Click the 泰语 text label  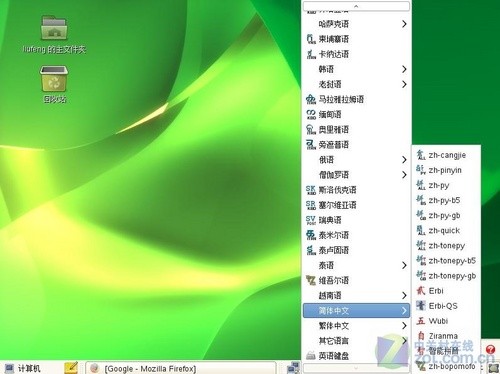[x=326, y=265]
